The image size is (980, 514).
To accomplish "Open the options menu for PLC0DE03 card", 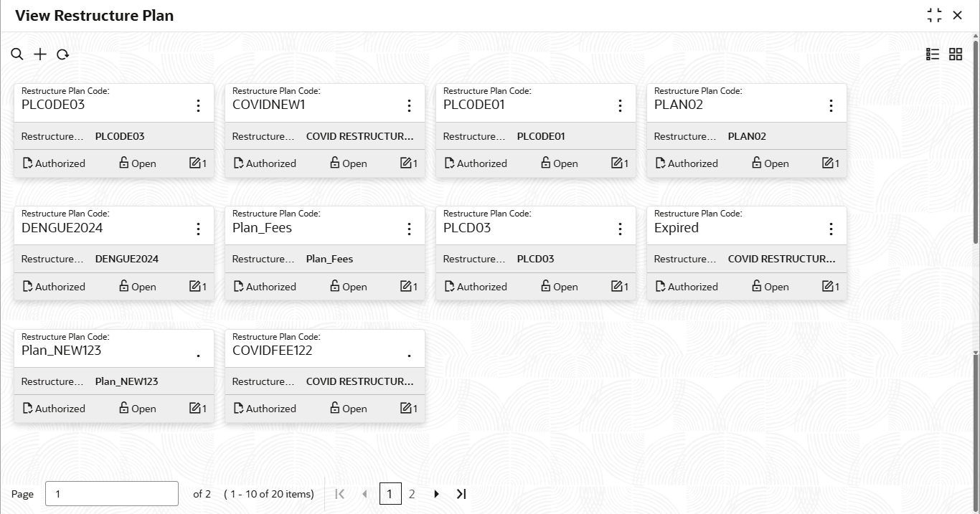I will (x=198, y=105).
